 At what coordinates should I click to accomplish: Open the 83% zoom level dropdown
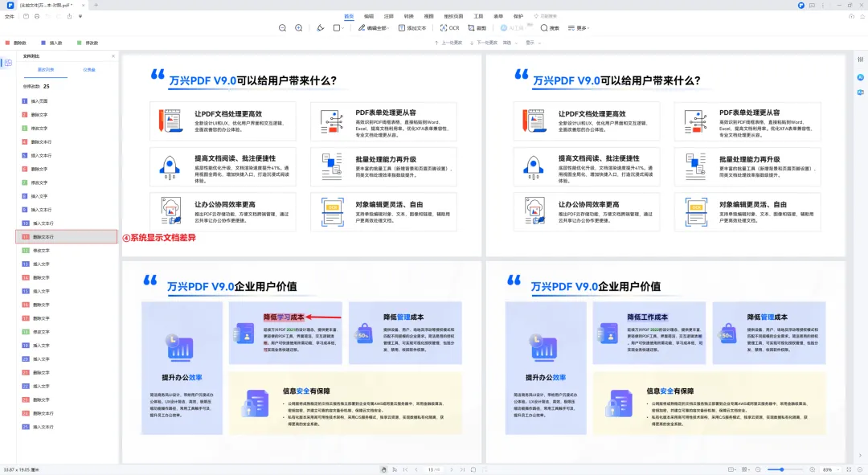(829, 469)
